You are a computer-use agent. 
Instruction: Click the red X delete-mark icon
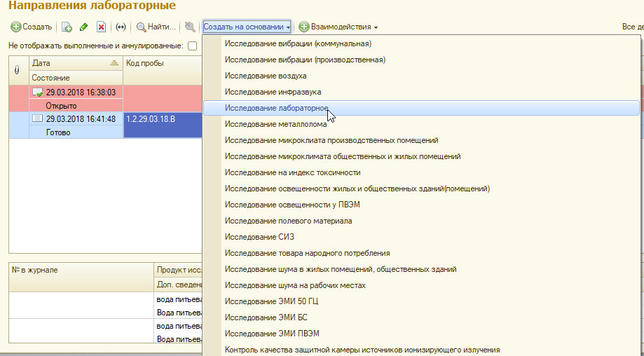coord(101,27)
